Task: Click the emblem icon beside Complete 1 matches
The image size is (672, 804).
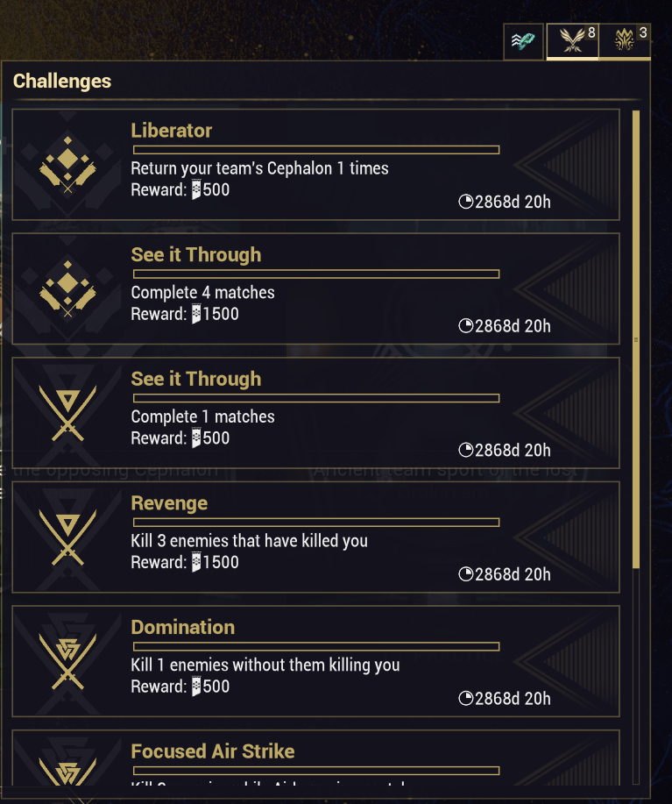Action: (68, 413)
